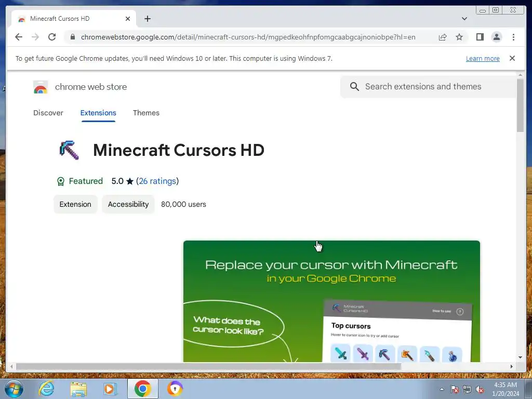The width and height of the screenshot is (532, 399).
Task: Switch to the Themes tab
Action: point(146,113)
